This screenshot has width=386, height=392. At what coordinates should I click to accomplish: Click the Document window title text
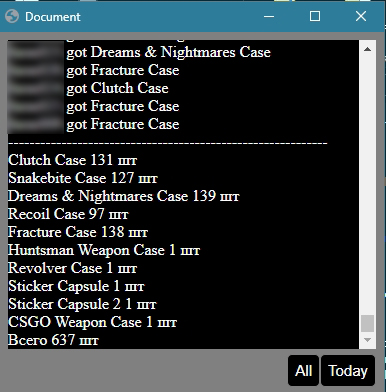click(x=53, y=17)
